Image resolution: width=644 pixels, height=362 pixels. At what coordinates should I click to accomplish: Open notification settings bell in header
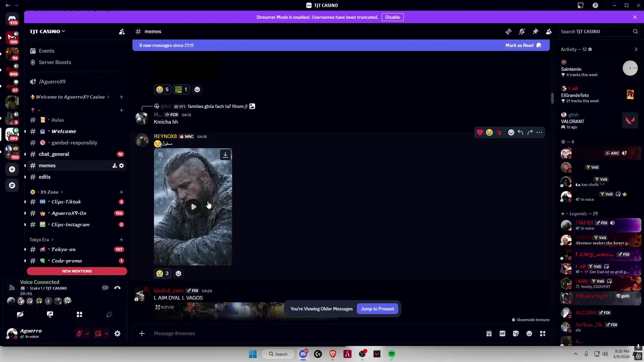tap(522, 31)
